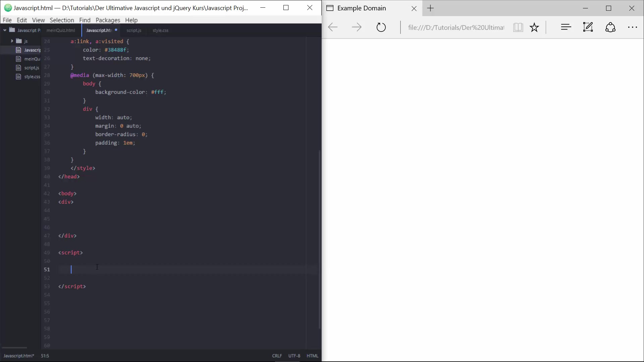644x362 pixels.
Task: Open the Edge Hub lines icon
Action: pos(566,27)
